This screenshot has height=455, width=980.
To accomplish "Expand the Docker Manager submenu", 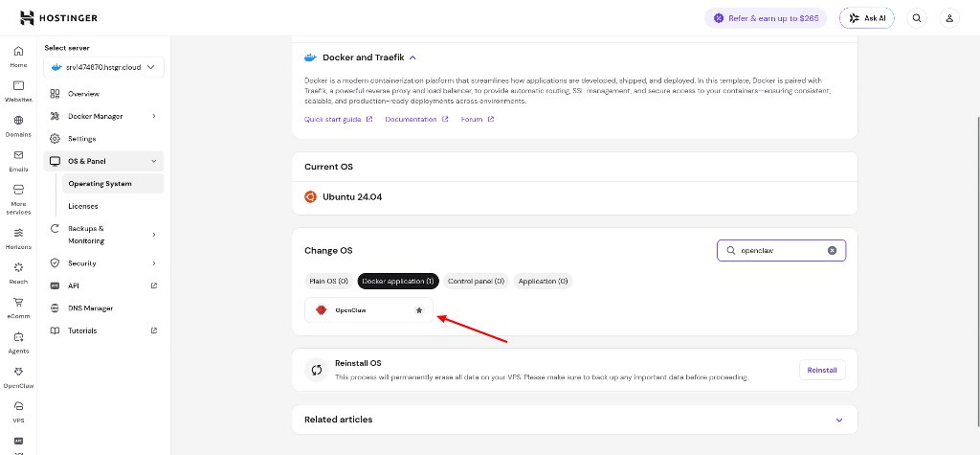I will (x=154, y=117).
